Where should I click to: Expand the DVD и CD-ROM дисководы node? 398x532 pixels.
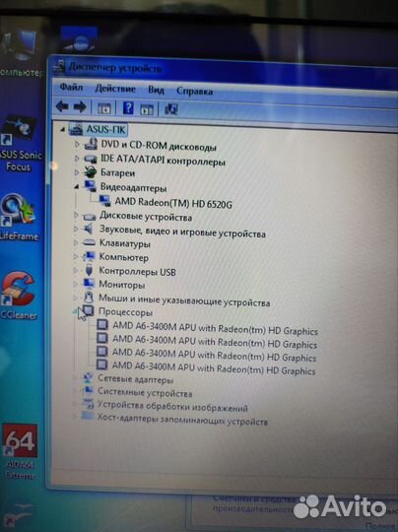point(77,144)
